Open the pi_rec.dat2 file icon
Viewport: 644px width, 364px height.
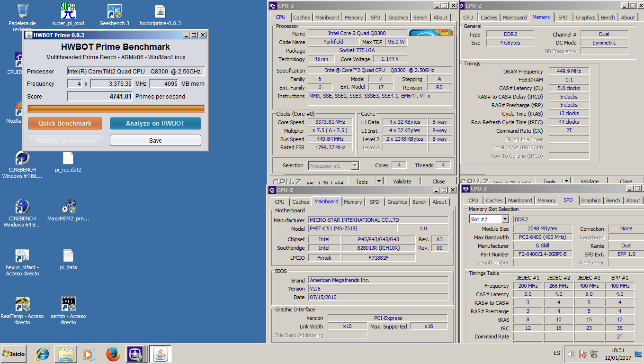pos(68,158)
